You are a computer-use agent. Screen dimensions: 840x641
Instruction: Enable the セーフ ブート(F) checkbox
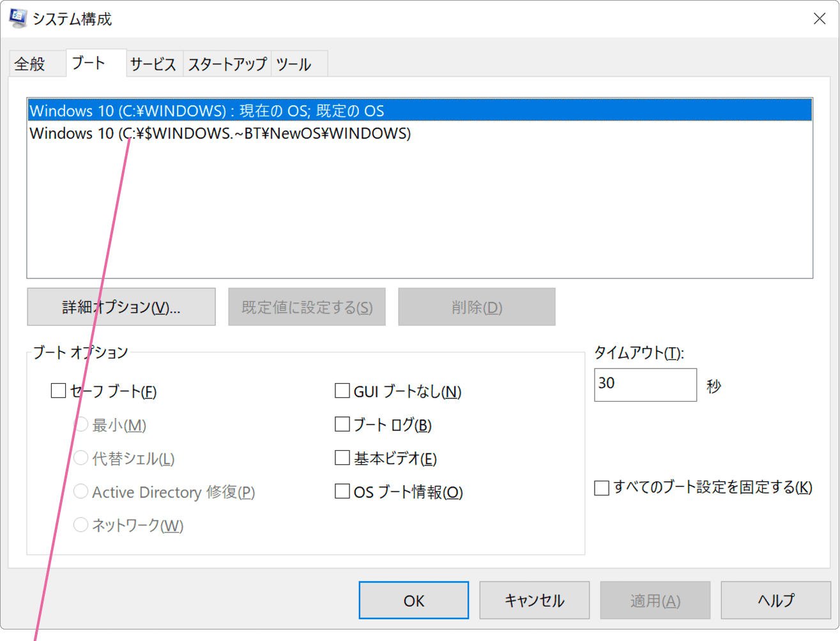(58, 391)
